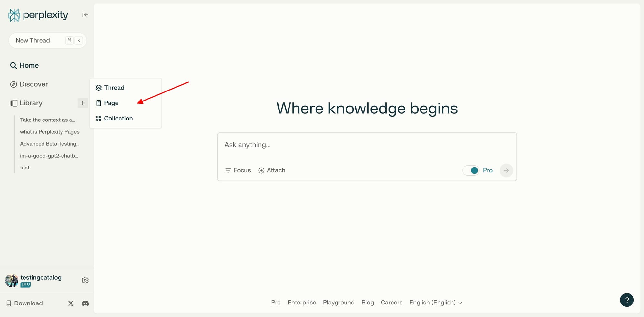Select the Home search icon
This screenshot has width=644, height=317.
click(x=14, y=65)
